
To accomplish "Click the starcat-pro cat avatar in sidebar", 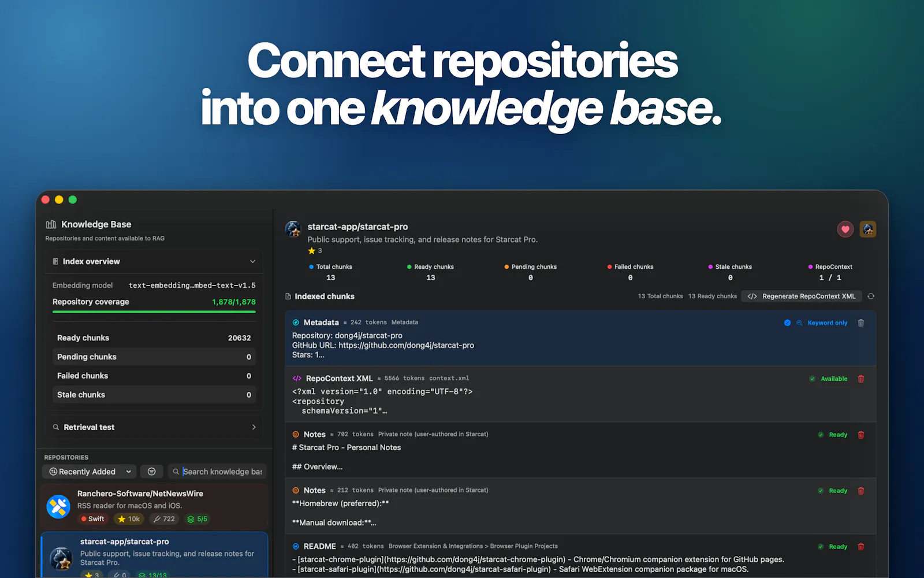I will tap(61, 559).
